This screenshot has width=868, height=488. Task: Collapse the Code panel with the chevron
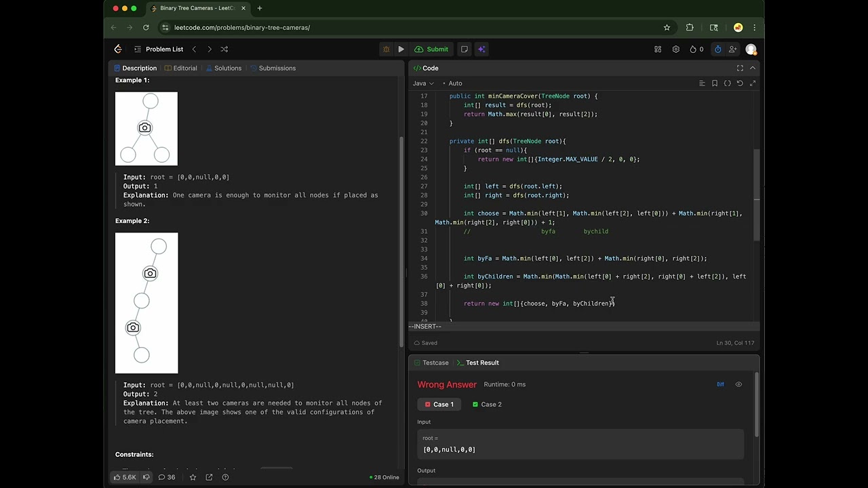tap(753, 68)
